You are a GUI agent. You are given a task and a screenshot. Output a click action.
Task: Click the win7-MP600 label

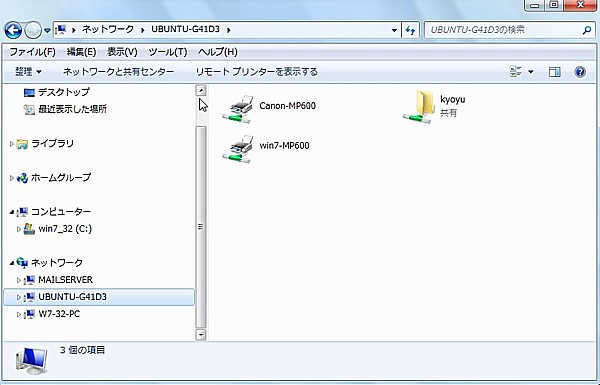point(284,145)
